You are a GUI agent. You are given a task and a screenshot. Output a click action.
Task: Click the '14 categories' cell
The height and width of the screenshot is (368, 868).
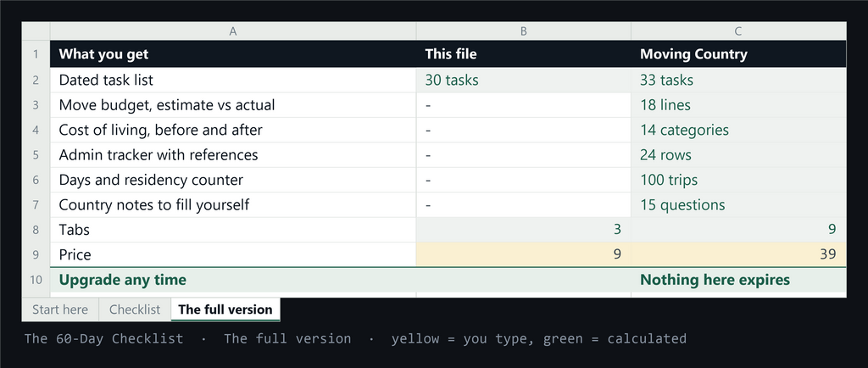(x=738, y=130)
